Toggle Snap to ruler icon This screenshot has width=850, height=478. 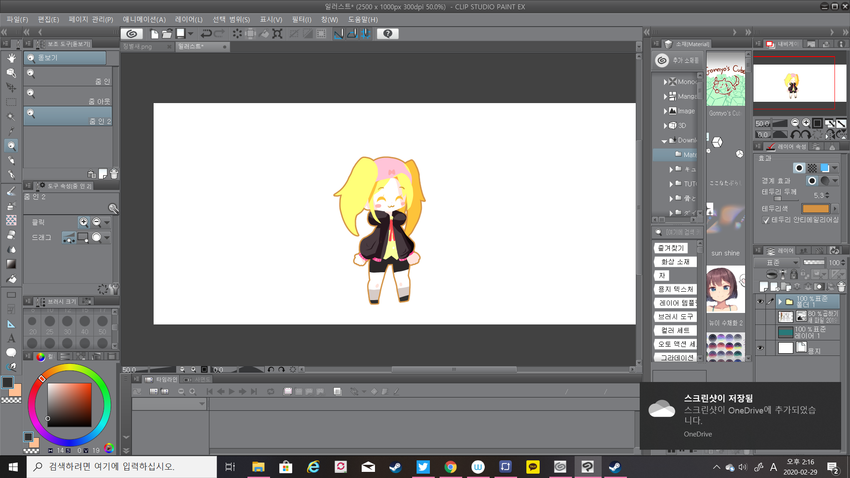[x=339, y=34]
